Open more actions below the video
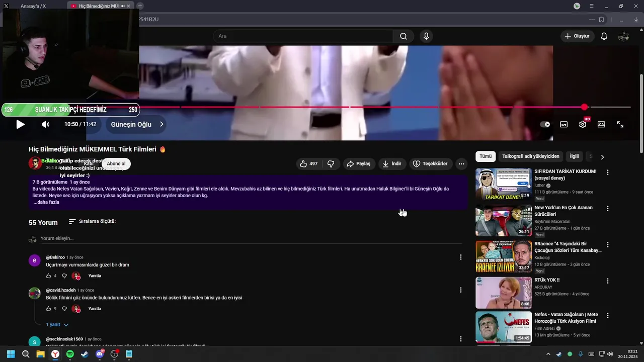The height and width of the screenshot is (362, 644). pyautogui.click(x=461, y=164)
